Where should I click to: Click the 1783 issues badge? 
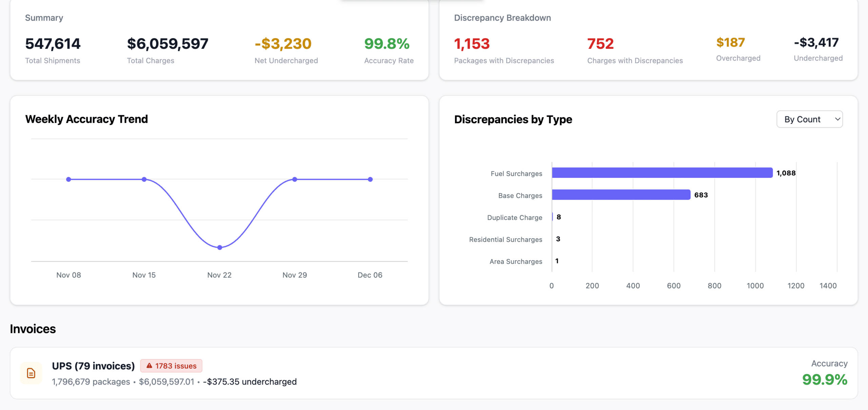click(x=171, y=366)
